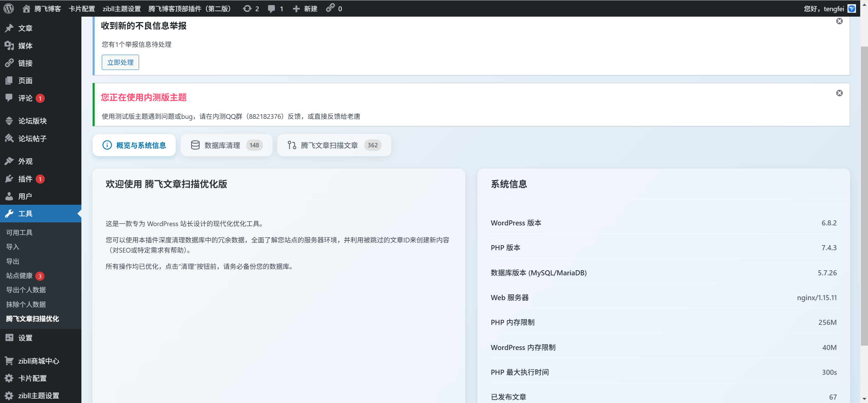Image resolution: width=868 pixels, height=403 pixels.
Task: Open the zibll商城中心 cart icon
Action: click(x=9, y=361)
